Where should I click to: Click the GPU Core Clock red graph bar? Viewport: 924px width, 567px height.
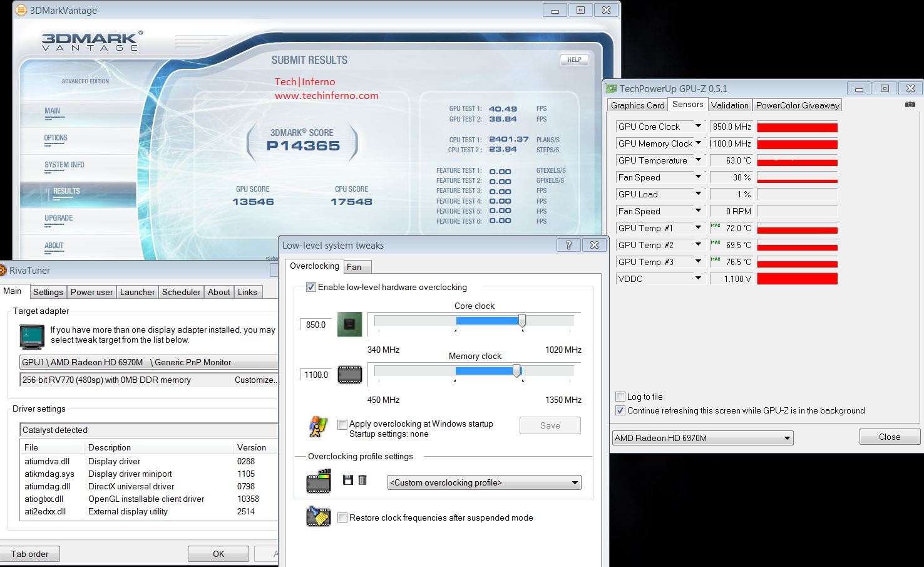(797, 127)
